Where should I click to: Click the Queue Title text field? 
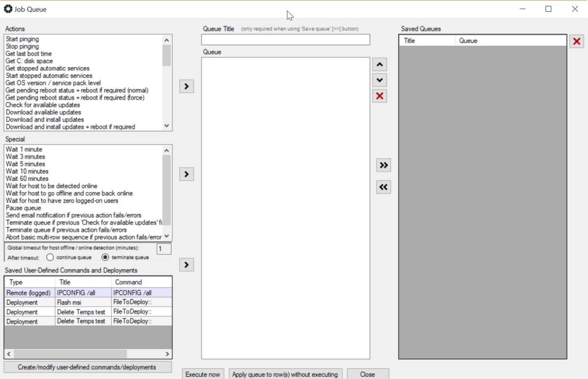(x=286, y=40)
